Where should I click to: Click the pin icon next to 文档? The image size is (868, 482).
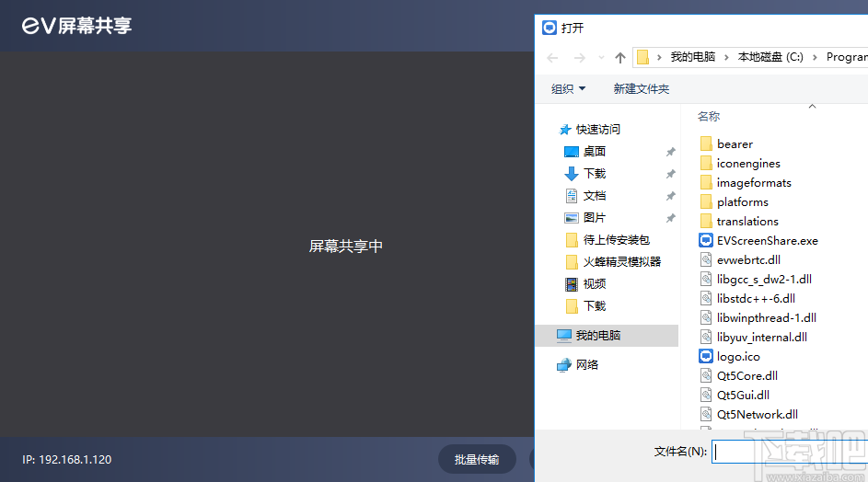coord(670,196)
